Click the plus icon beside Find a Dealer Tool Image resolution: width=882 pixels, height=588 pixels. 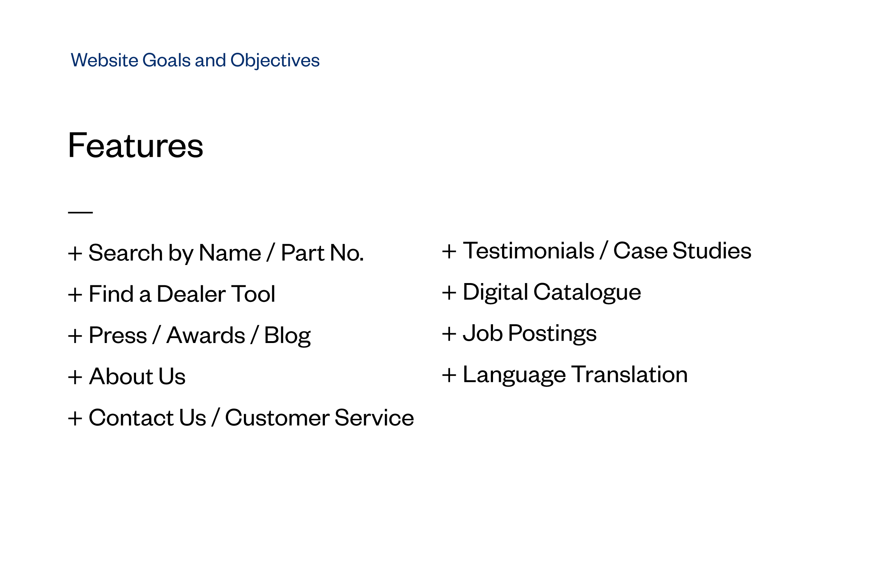[x=75, y=295]
